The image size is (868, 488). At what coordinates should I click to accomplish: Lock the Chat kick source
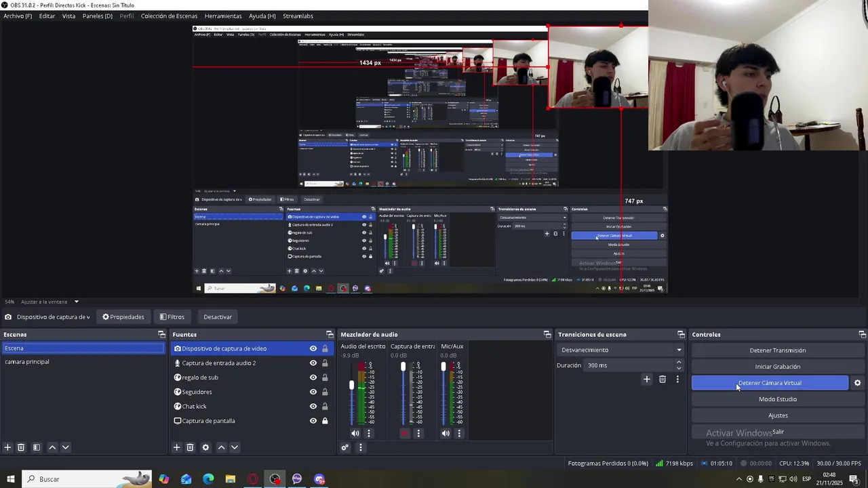click(x=325, y=406)
